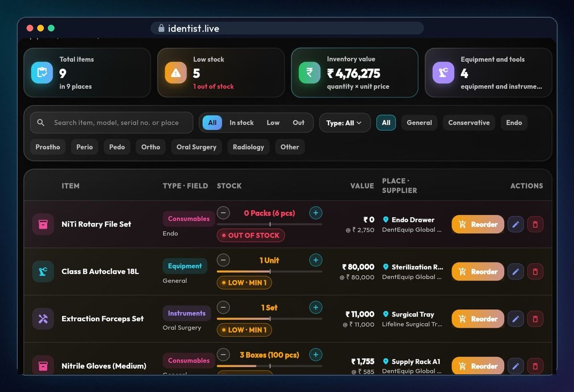Viewport: 574px width, 392px height.
Task: Click the NiTi Rotary File Set box icon
Action: tap(43, 224)
